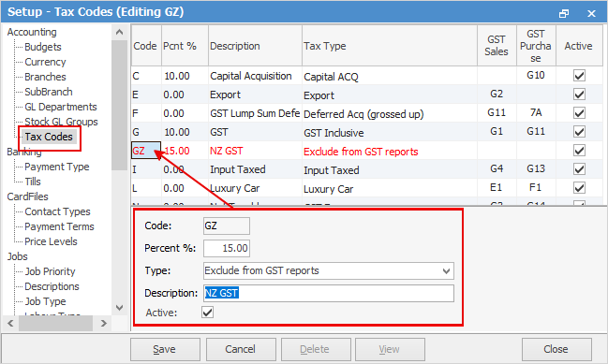Toggle Active checkbox for GST Inclusive row
Image resolution: width=608 pixels, height=364 pixels.
coord(579,132)
